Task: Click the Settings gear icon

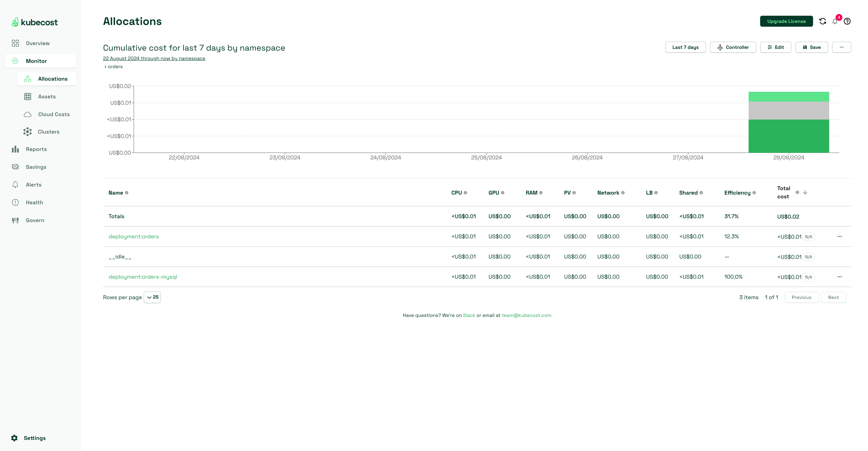Action: pos(14,438)
